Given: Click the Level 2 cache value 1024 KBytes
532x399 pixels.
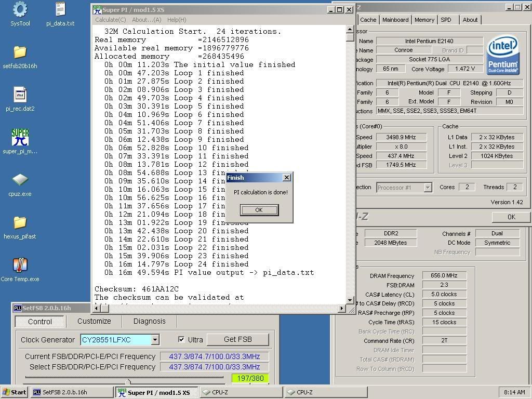Looking at the screenshot, I should click(x=497, y=156).
